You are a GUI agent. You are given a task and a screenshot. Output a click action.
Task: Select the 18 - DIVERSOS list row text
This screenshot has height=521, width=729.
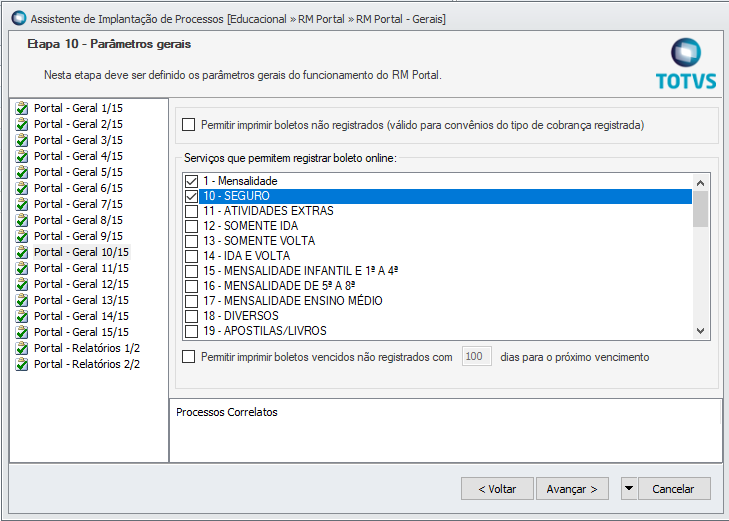(241, 316)
